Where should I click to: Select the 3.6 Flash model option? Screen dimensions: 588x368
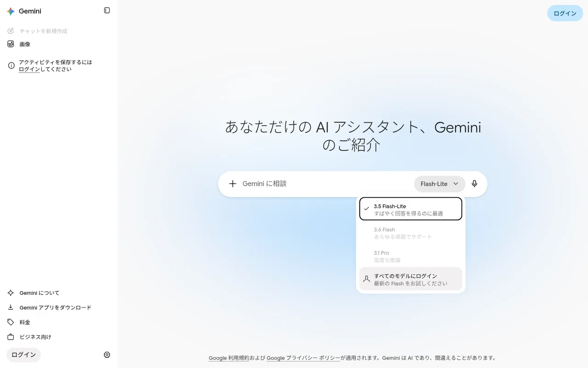click(x=411, y=233)
